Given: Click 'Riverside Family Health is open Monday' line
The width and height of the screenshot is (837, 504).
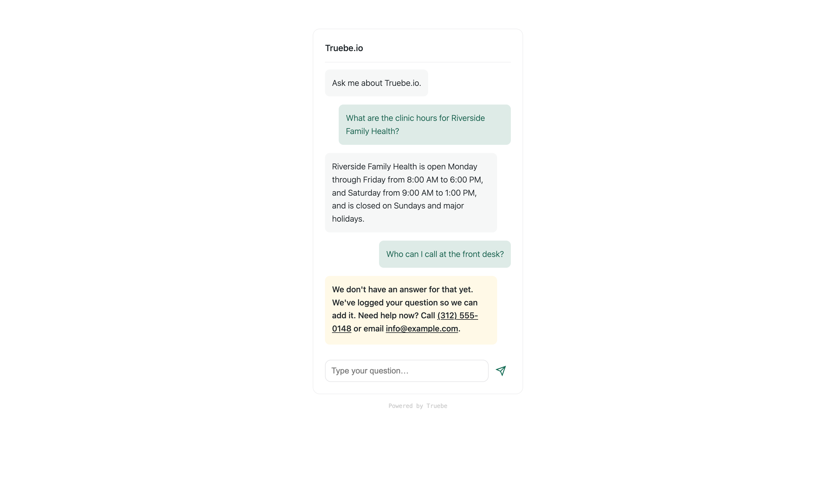Looking at the screenshot, I should pyautogui.click(x=404, y=167).
